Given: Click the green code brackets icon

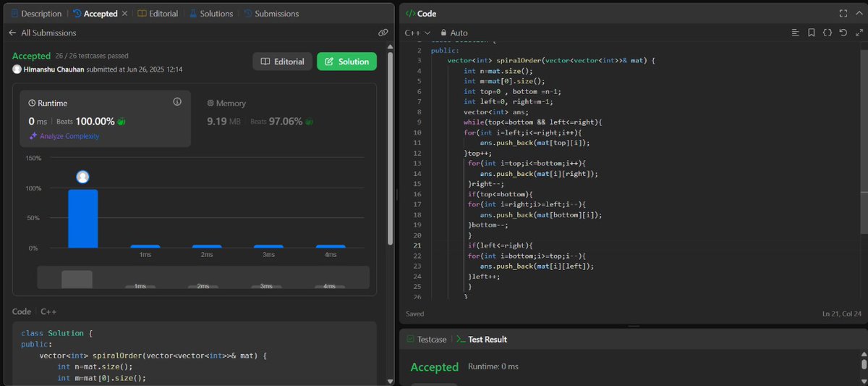Looking at the screenshot, I should pyautogui.click(x=409, y=13).
